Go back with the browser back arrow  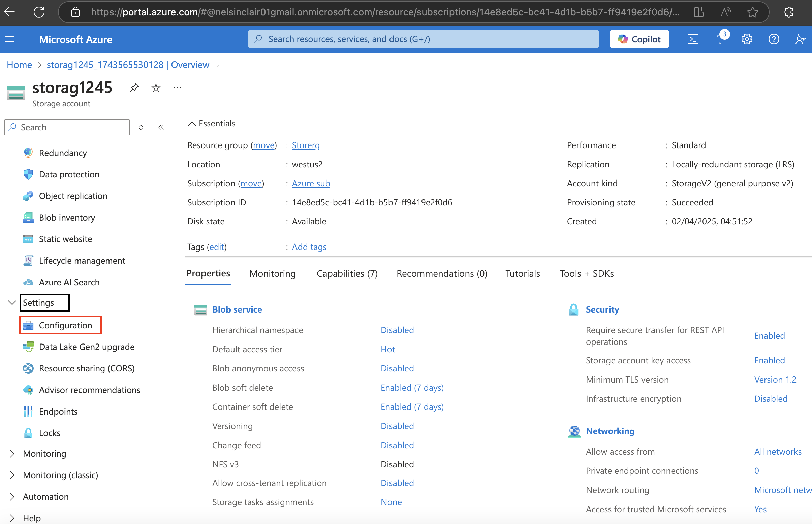[x=9, y=12]
